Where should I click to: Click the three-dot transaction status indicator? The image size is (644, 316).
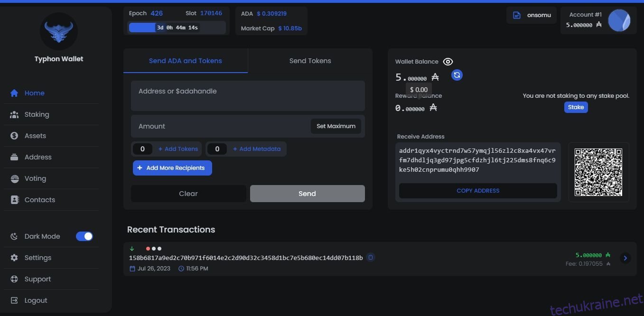tap(154, 249)
